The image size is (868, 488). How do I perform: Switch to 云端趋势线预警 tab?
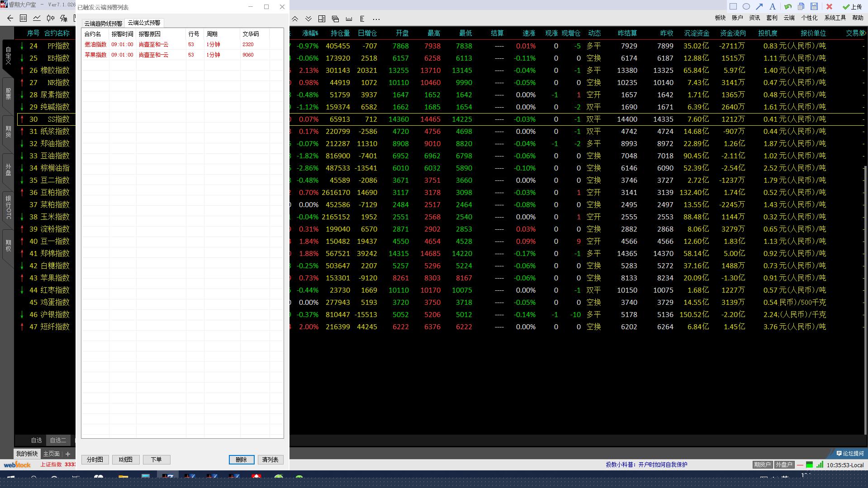(x=103, y=23)
